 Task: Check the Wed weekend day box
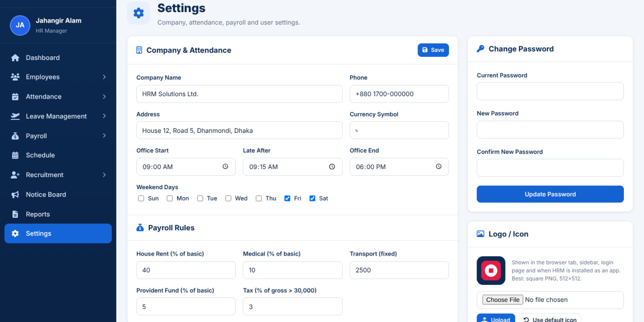coord(228,198)
